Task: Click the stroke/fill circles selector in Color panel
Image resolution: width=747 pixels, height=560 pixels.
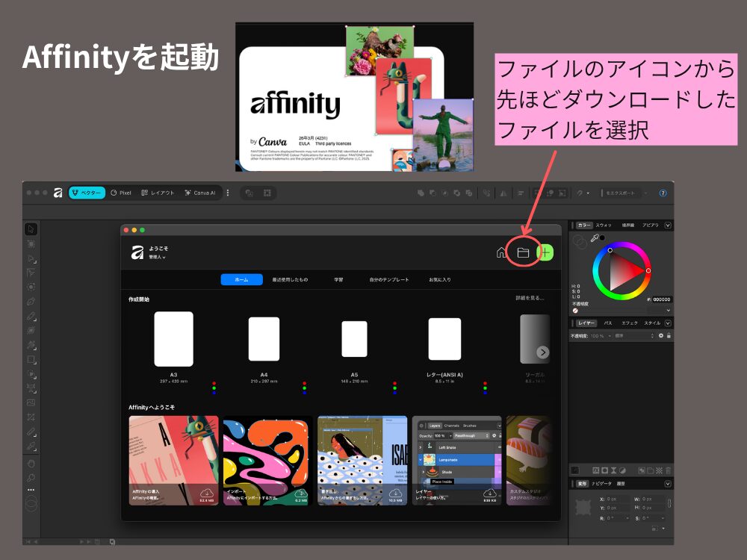Action: [580, 242]
